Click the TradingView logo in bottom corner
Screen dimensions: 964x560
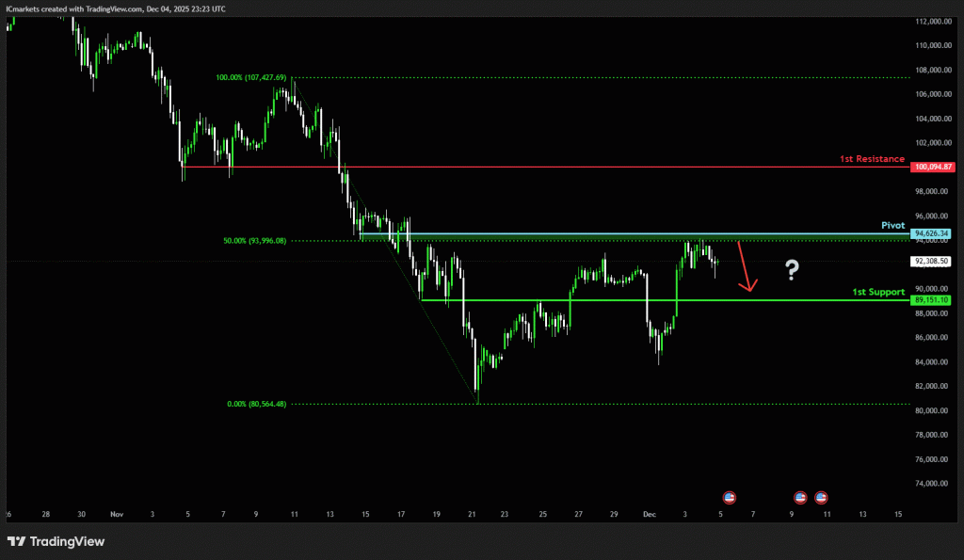point(56,541)
